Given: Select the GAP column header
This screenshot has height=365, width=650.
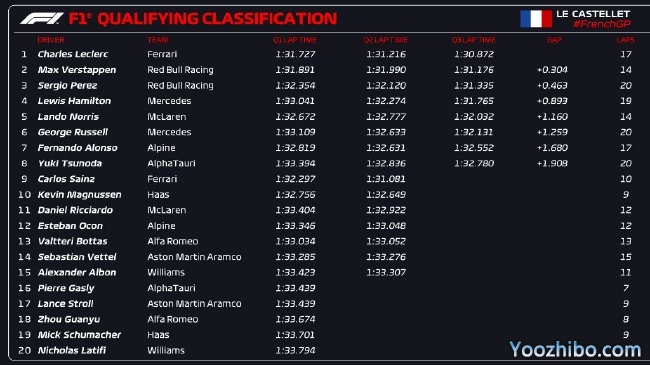Looking at the screenshot, I should [554, 40].
